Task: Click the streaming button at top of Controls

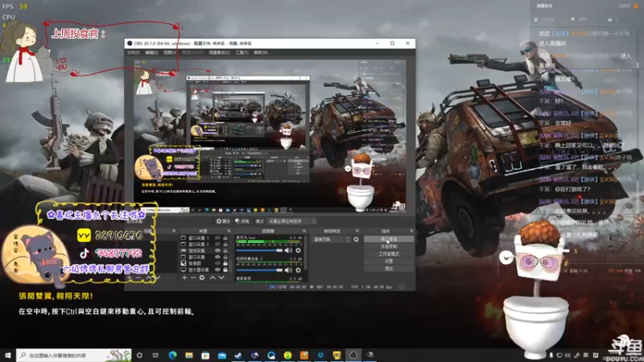Action: [389, 239]
